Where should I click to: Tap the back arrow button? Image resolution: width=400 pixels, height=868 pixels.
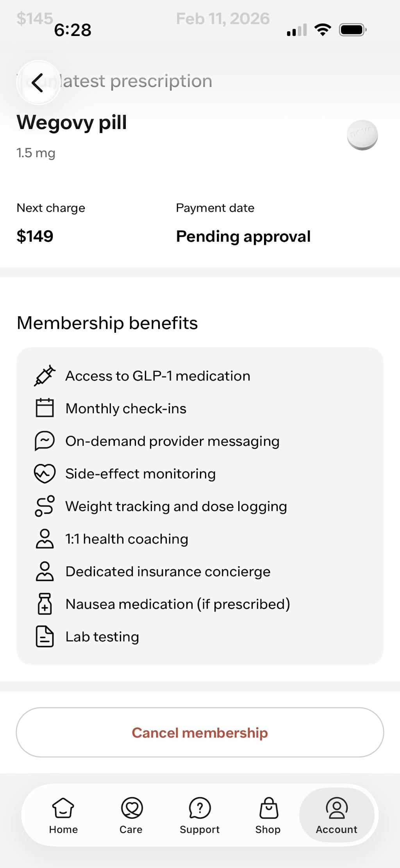[x=38, y=82]
